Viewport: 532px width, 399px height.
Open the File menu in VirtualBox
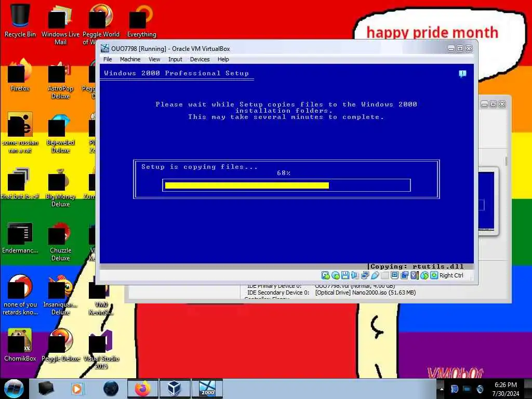pos(108,59)
